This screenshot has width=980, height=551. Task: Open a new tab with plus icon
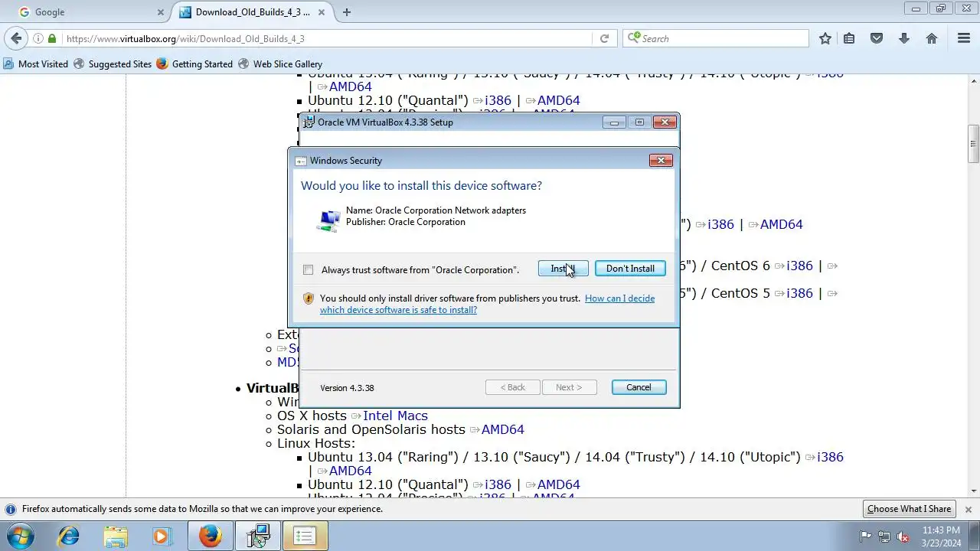pyautogui.click(x=347, y=12)
